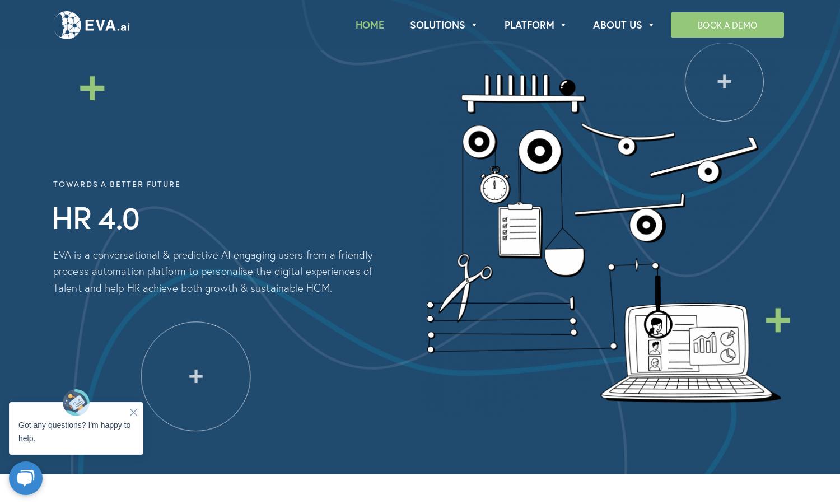Expand the Solutions dropdown arrow
Image resolution: width=840 pixels, height=504 pixels.
[474, 25]
